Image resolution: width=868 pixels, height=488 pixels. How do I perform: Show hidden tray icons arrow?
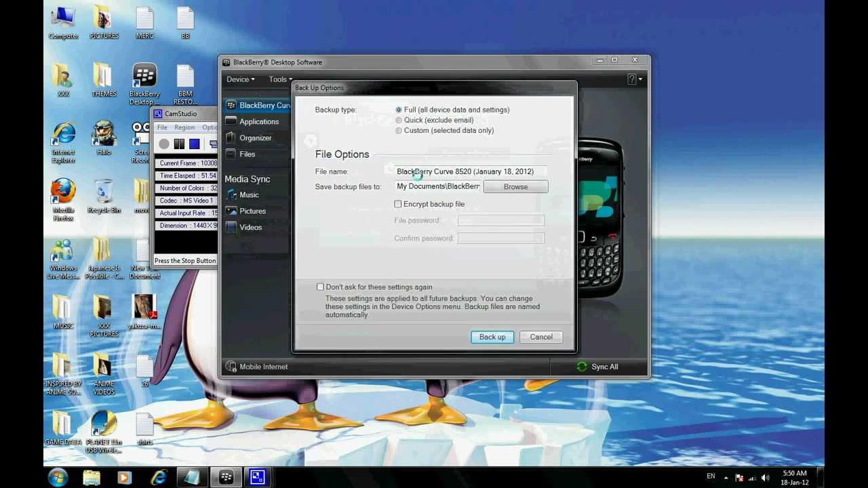click(726, 477)
